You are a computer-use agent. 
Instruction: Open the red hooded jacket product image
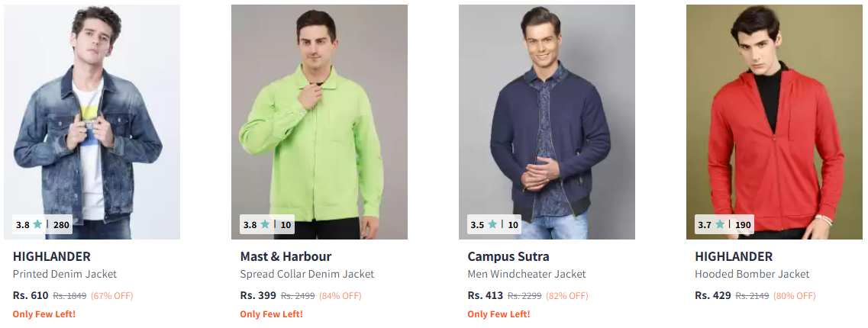pyautogui.click(x=774, y=122)
